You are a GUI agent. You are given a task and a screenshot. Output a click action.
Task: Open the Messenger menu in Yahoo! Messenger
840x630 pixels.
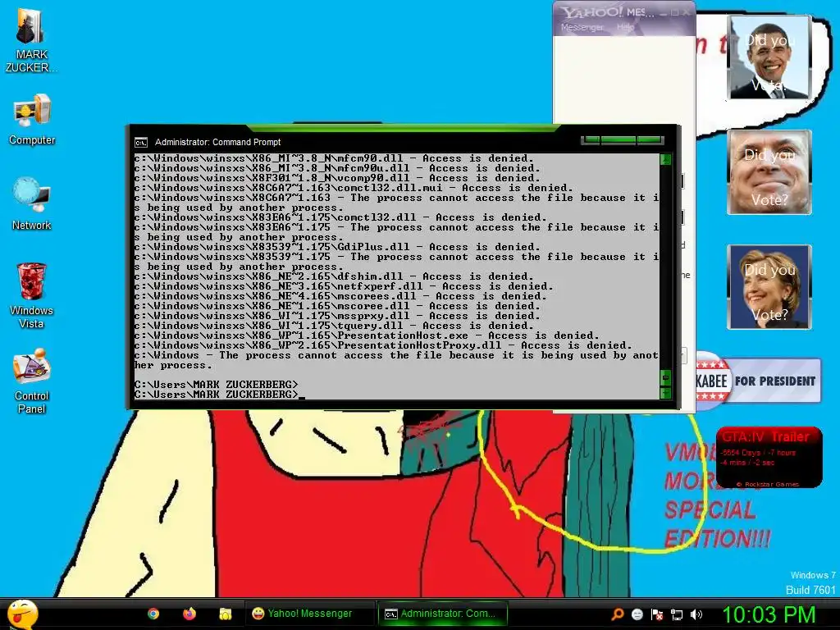pos(582,27)
